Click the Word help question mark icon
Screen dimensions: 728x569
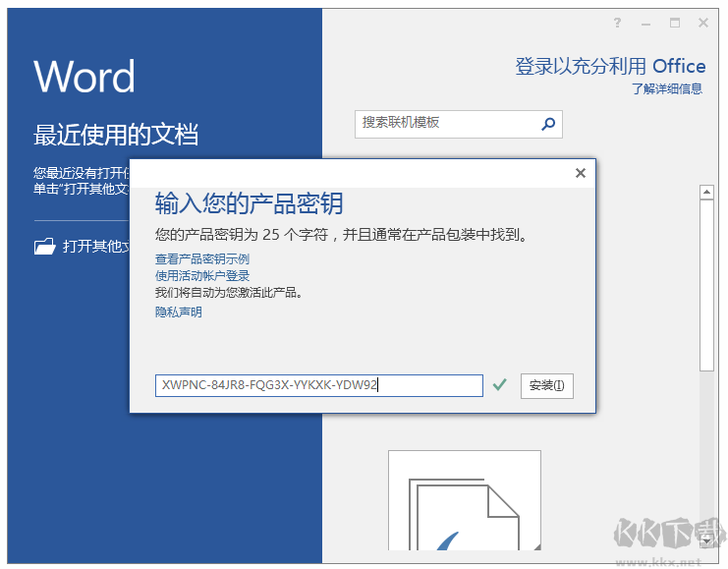coord(617,23)
